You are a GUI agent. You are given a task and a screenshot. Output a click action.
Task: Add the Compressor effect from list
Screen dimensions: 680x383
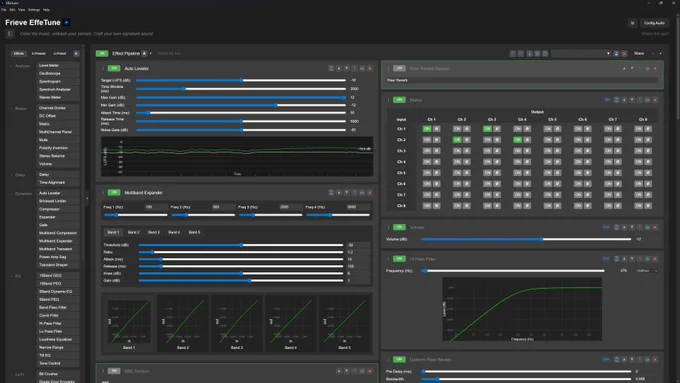click(x=58, y=209)
